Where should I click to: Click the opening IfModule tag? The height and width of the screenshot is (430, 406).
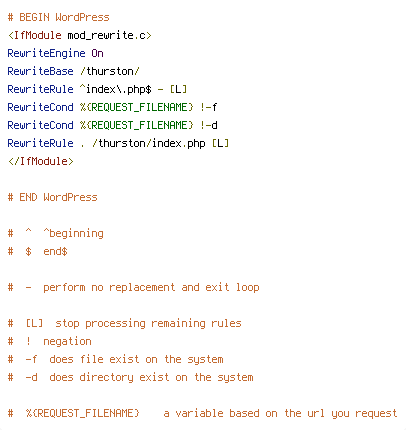click(79, 35)
